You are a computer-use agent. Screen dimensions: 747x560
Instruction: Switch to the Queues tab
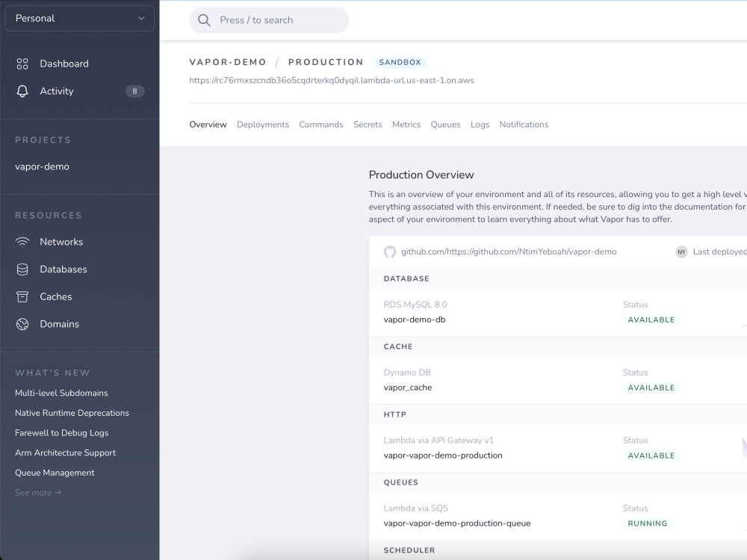pyautogui.click(x=445, y=125)
